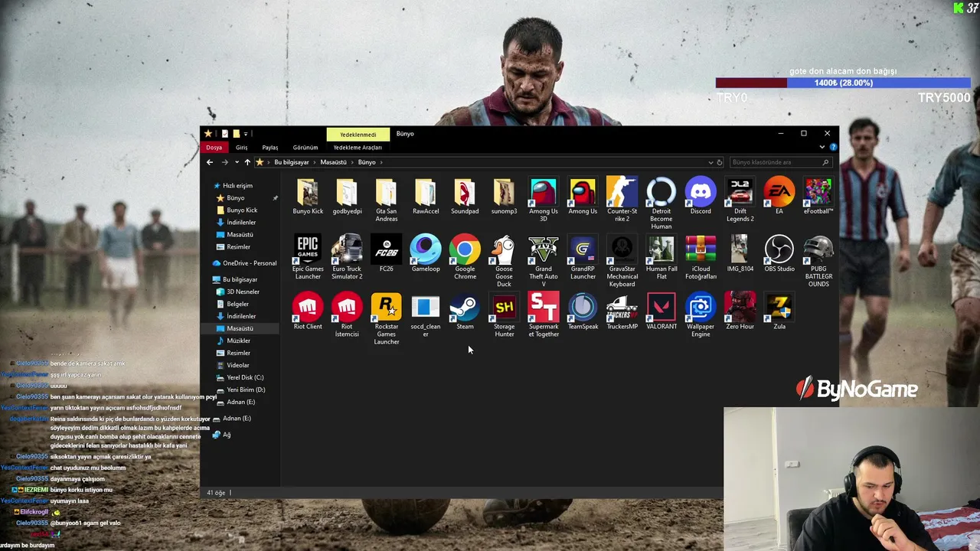Click the Rockstar Games Launcher icon
Viewport: 980px width, 551px height.
click(x=386, y=319)
